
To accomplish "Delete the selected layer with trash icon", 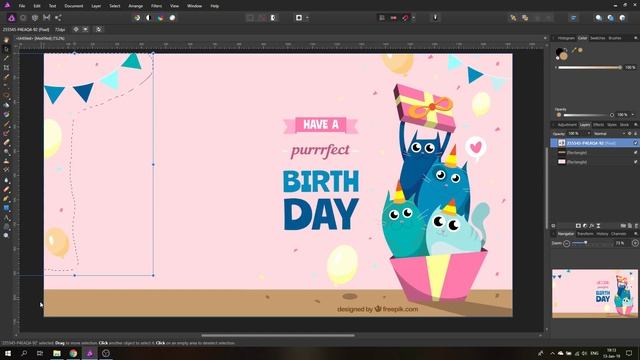I will [x=636, y=226].
